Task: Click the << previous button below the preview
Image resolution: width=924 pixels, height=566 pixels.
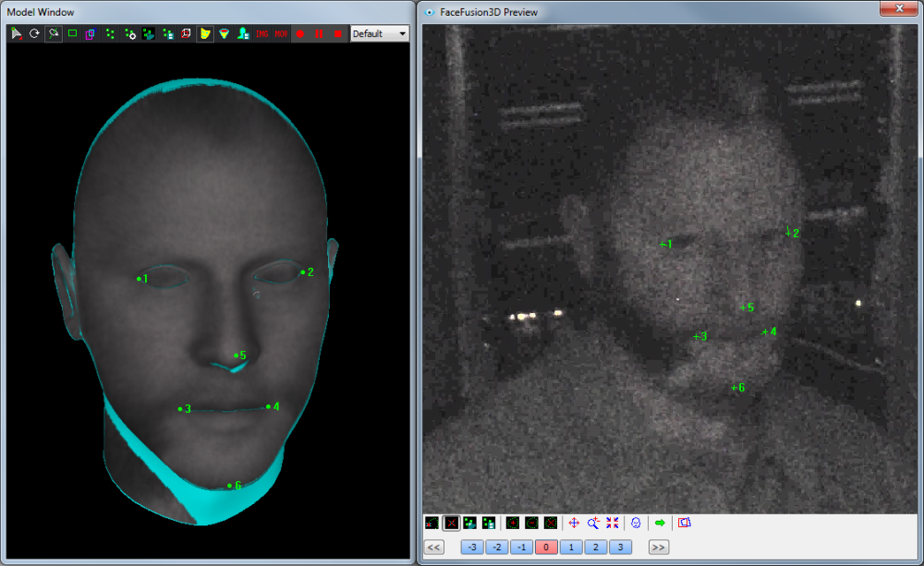Action: (x=433, y=547)
